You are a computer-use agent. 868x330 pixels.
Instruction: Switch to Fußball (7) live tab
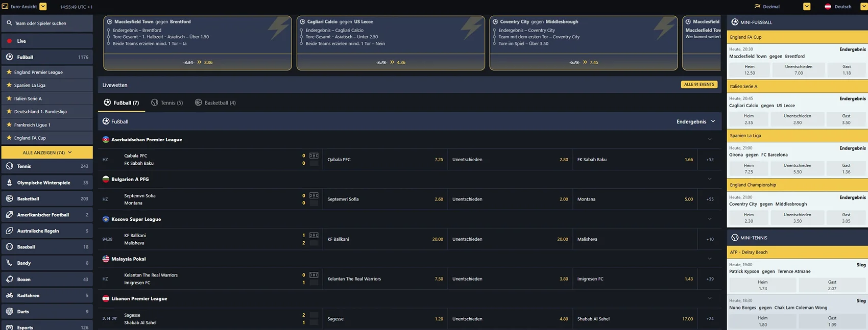point(122,103)
